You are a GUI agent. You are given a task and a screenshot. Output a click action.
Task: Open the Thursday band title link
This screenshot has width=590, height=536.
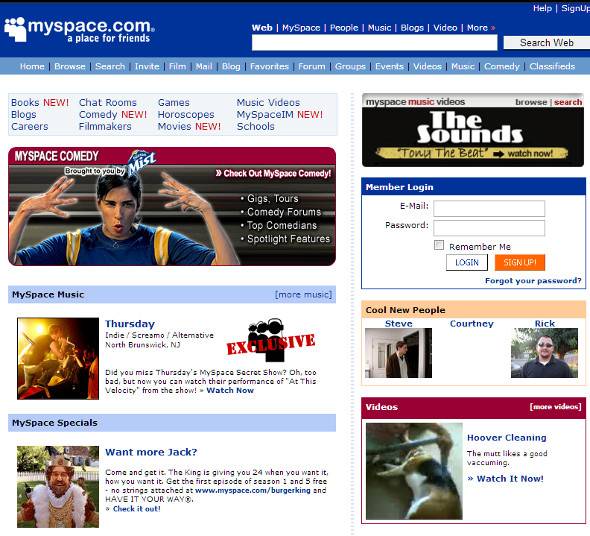click(x=130, y=324)
